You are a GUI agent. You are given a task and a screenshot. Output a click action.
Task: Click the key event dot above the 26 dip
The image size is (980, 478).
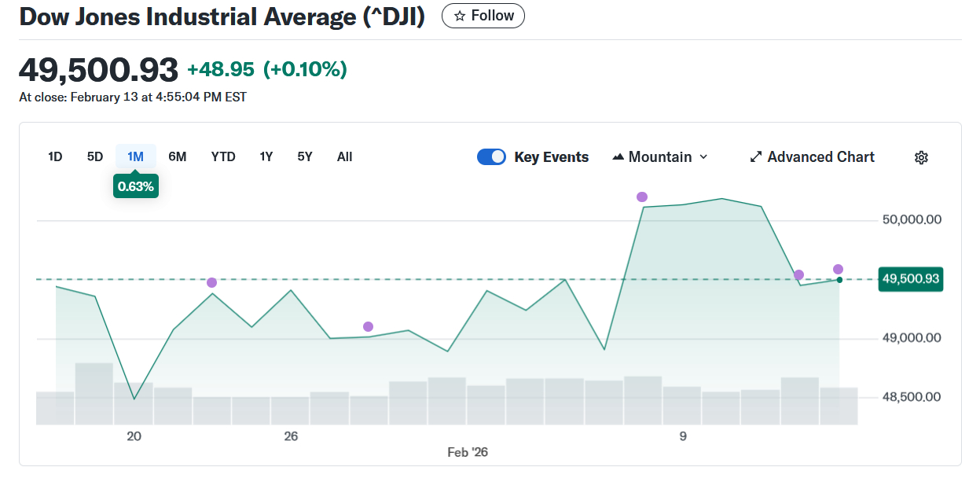click(x=368, y=326)
